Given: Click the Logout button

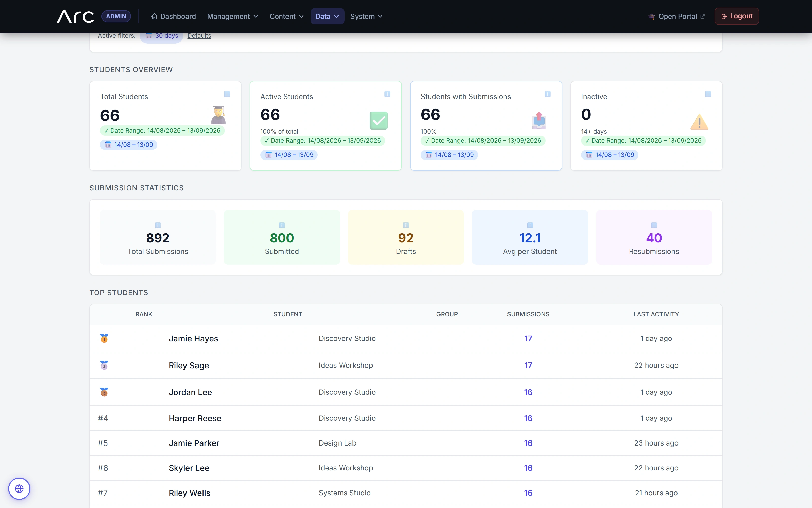Looking at the screenshot, I should click(x=736, y=16).
